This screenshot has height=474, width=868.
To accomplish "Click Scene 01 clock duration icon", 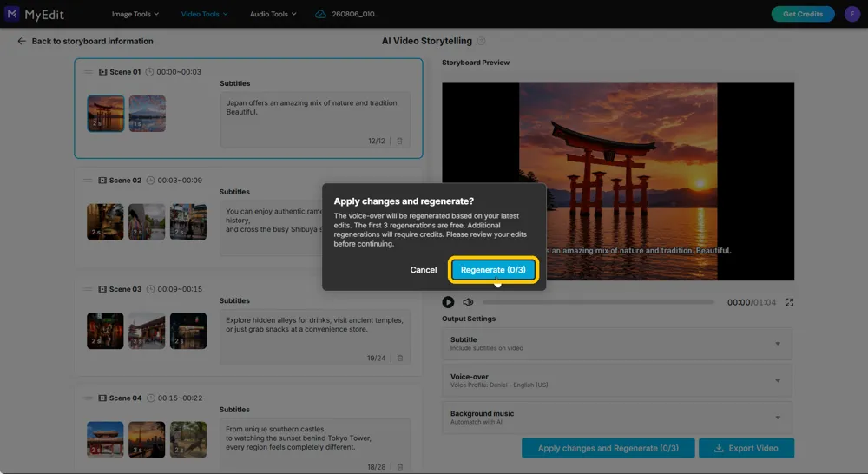I will [149, 72].
